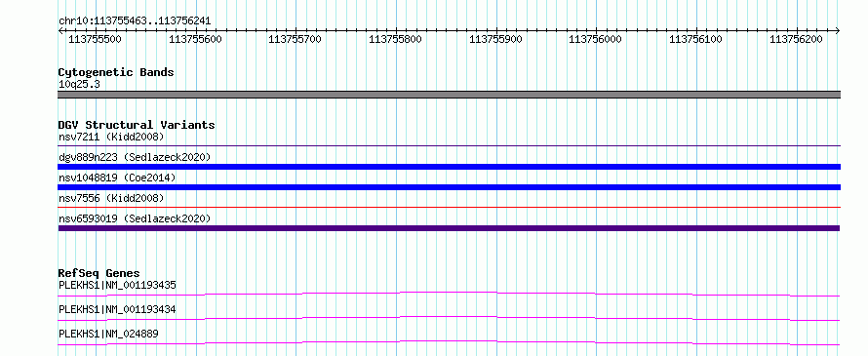
Task: Select the PLEKHS1|NM_001193434 transcript label
Action: [x=117, y=310]
